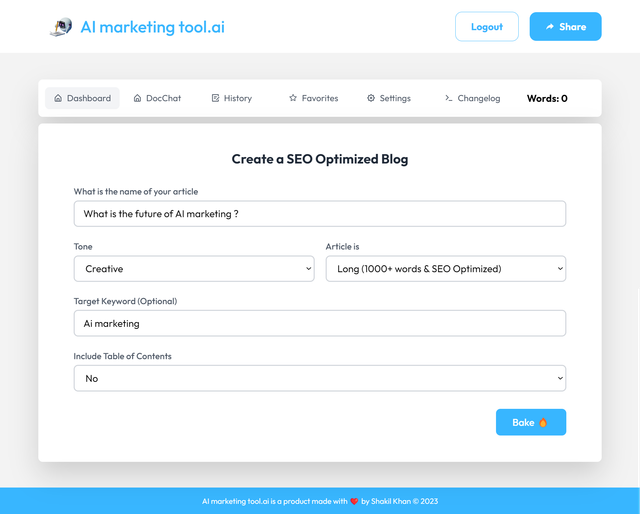Image resolution: width=640 pixels, height=514 pixels.
Task: Focus the article name input field
Action: pyautogui.click(x=320, y=214)
